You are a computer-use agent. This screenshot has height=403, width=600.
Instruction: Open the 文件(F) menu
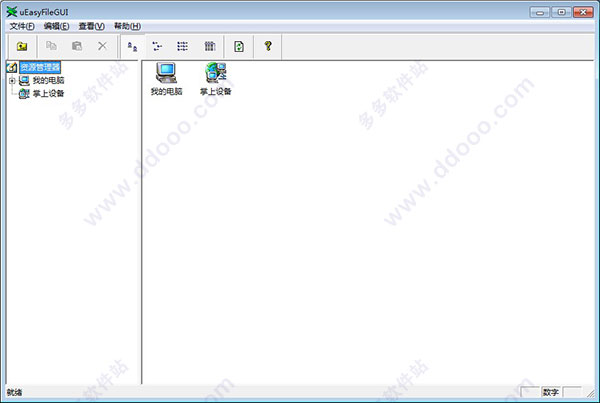(x=22, y=26)
